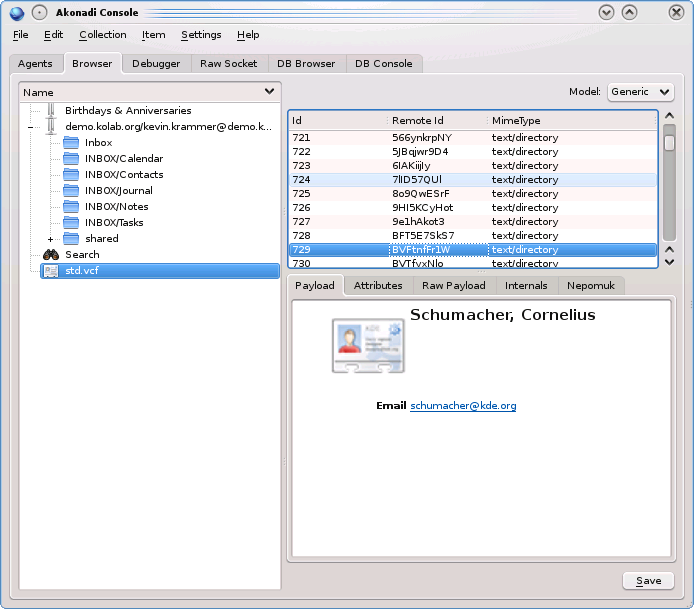The image size is (694, 609).
Task: Switch to the Debugger tab
Action: [x=156, y=64]
